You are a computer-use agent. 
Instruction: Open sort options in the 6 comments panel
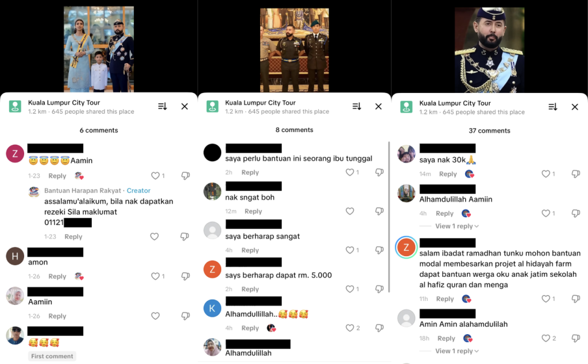[x=163, y=106]
